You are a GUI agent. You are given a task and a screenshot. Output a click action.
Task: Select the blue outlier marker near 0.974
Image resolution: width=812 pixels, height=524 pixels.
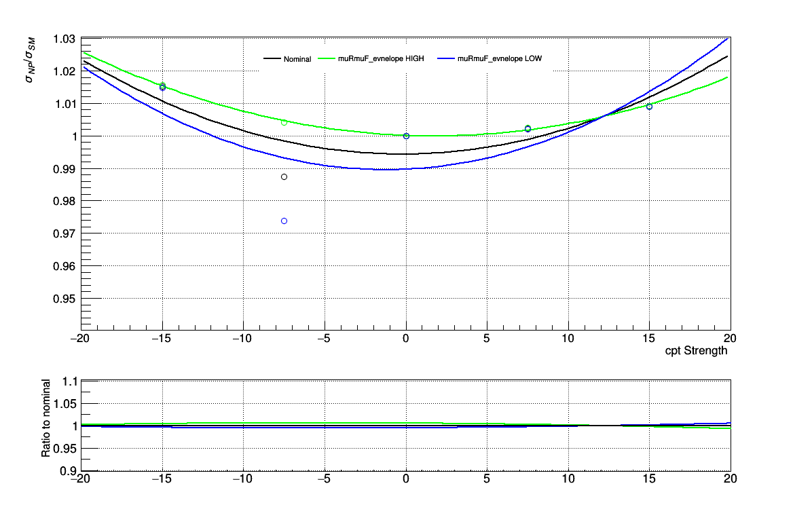tap(284, 221)
